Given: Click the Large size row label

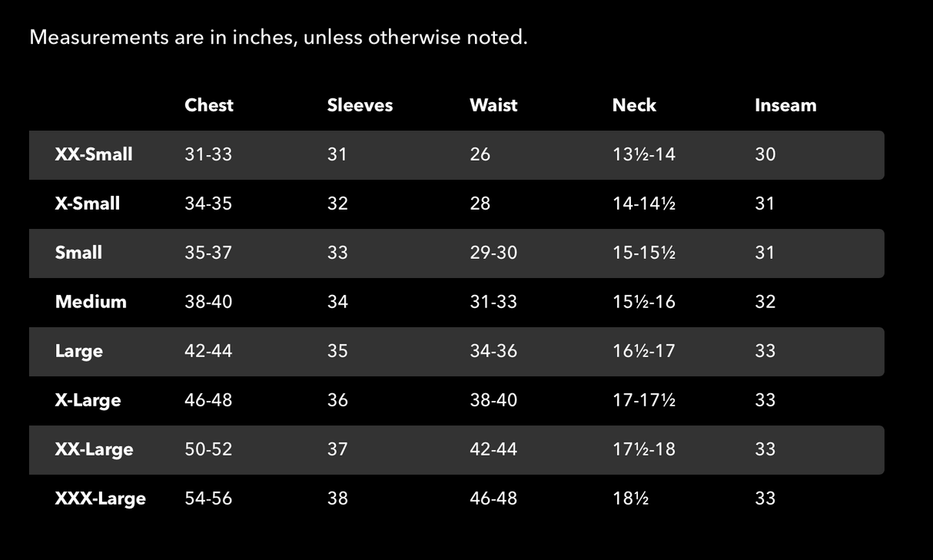Looking at the screenshot, I should 78,351.
